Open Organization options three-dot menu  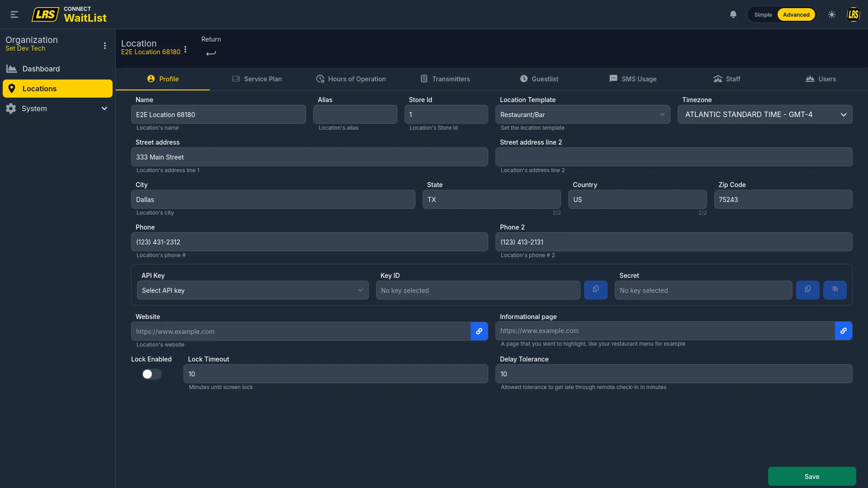tap(105, 46)
